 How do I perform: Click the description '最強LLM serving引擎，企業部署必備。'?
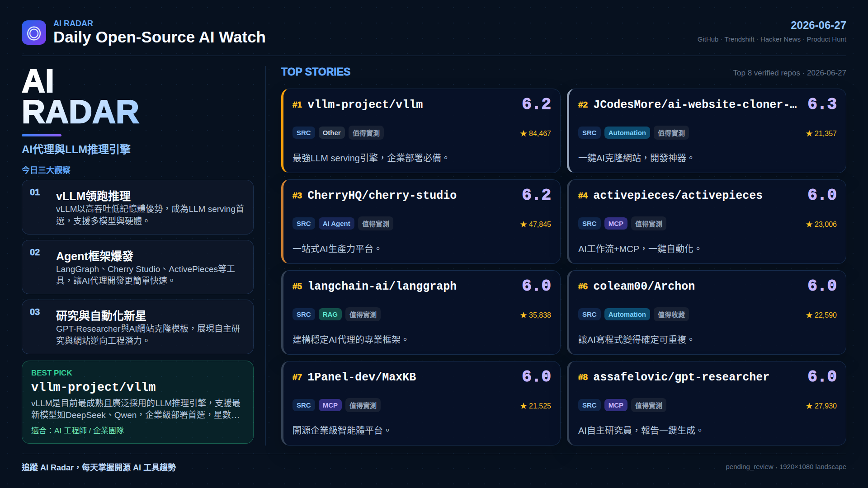click(x=371, y=158)
